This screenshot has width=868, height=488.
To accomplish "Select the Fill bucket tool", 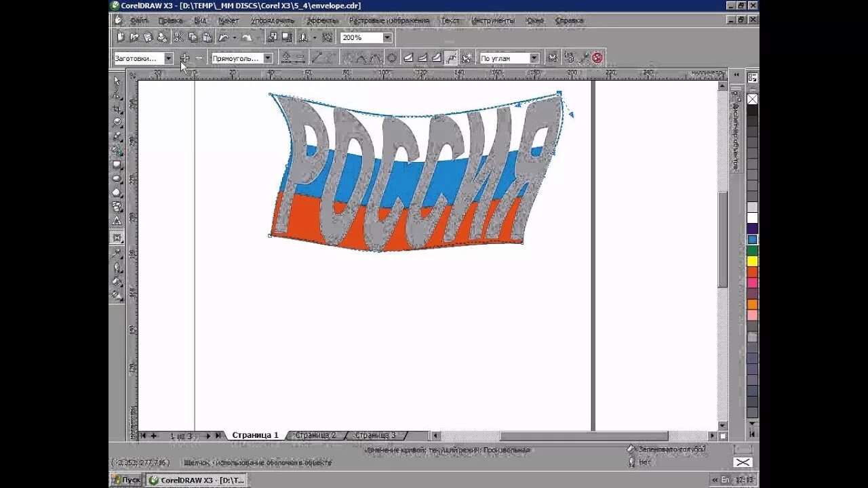I will (x=117, y=281).
